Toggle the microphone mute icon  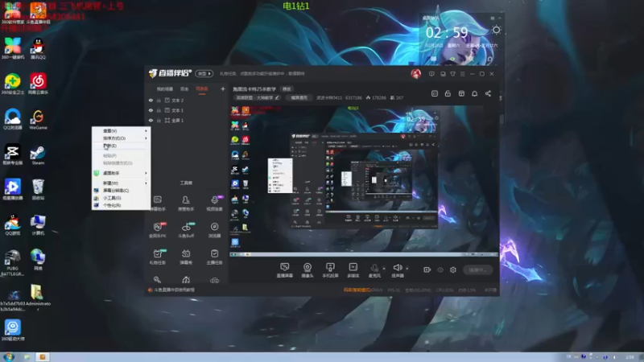pos(374,268)
